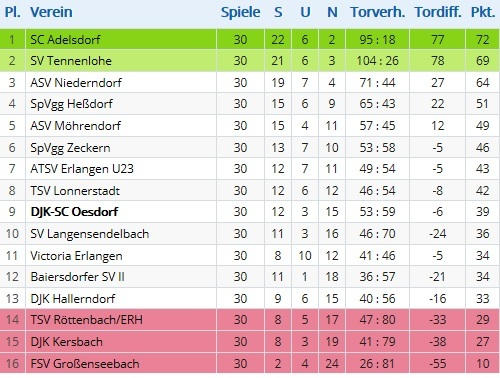This screenshot has height=378, width=500.
Task: Select the SV Langensendelbach entry
Action: [x=90, y=234]
